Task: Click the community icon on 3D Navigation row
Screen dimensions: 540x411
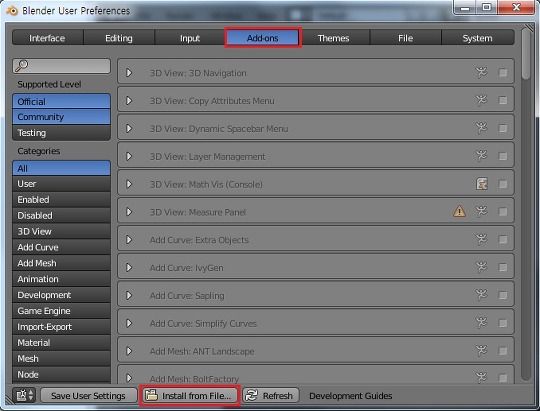Action: (481, 72)
